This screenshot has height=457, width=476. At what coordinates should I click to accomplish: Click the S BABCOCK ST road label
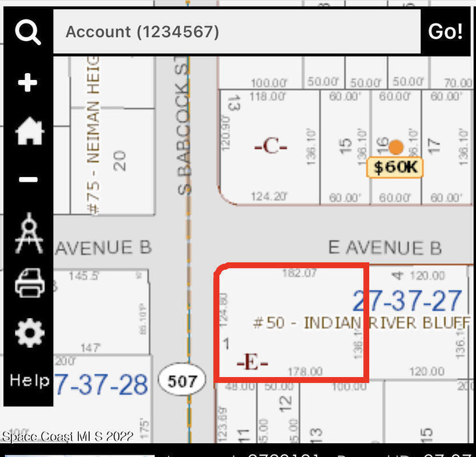[x=183, y=137]
